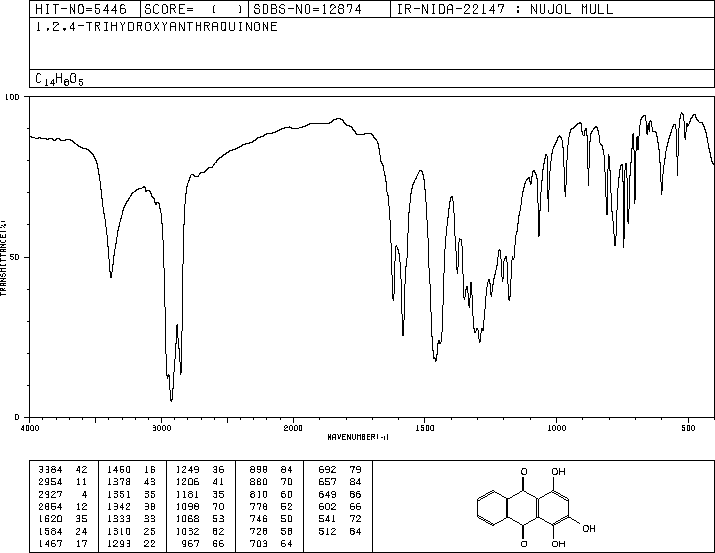Click the 2000 label on wavenumber axis
The width and height of the screenshot is (715, 553).
click(293, 428)
